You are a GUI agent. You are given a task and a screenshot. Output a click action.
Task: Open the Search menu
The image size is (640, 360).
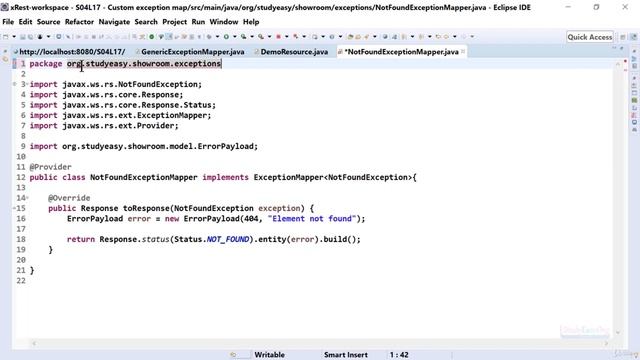tap(146, 22)
